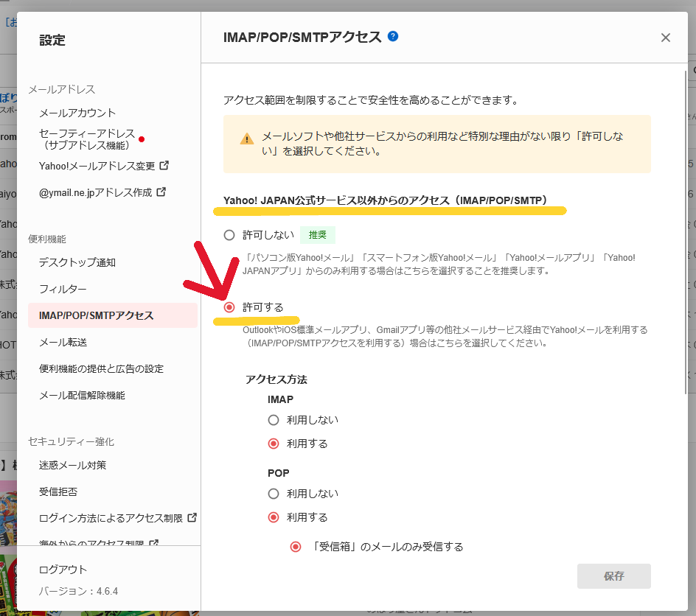Screen dimensions: 696x616
Task: Select the 許可する radio button
Action: [229, 307]
